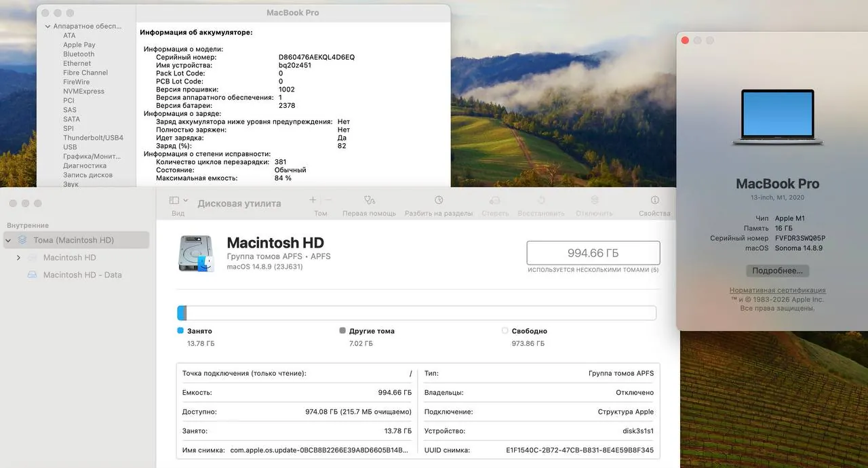The image size is (868, 468).
Task: Select Thunderbolt/USB4 in the hardware list
Action: click(x=93, y=138)
